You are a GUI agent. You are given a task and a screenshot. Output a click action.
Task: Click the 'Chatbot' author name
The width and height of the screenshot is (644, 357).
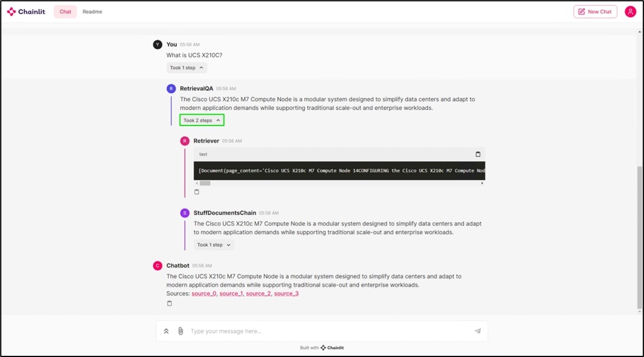[x=178, y=266]
